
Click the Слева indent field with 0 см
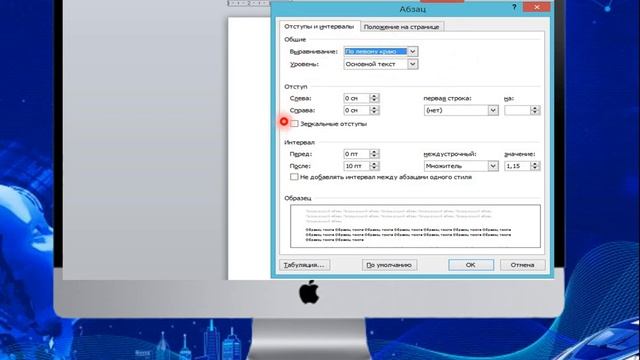[357, 98]
